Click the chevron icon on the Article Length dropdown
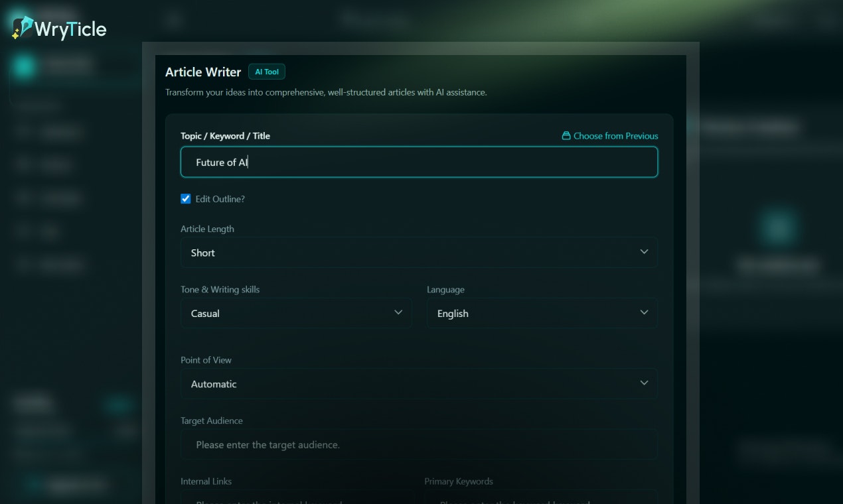The width and height of the screenshot is (843, 504). point(643,252)
